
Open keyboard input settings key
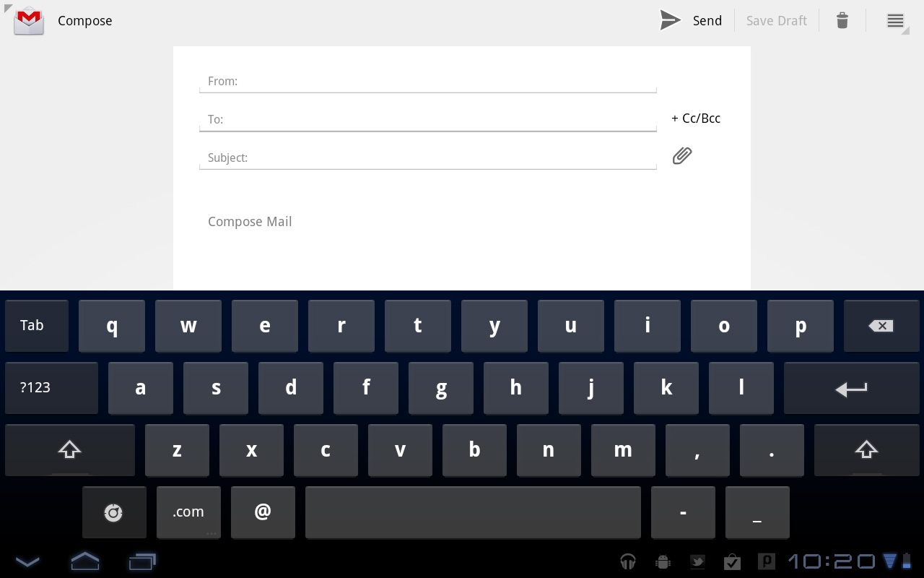(x=114, y=512)
